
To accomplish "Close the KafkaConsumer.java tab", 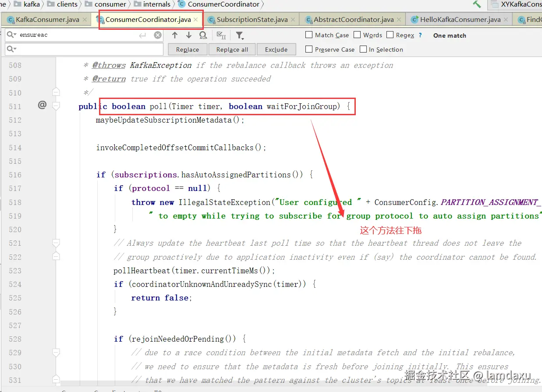I will pos(84,20).
